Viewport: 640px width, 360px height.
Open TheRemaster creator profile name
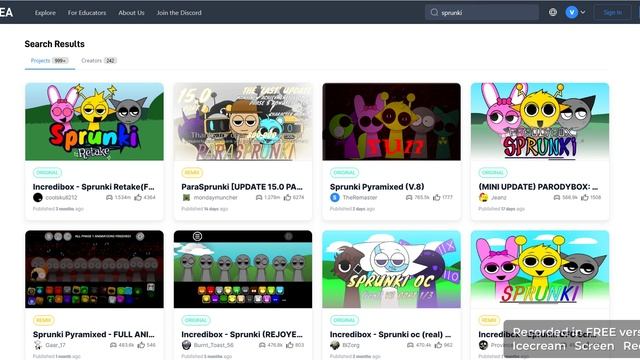click(360, 198)
